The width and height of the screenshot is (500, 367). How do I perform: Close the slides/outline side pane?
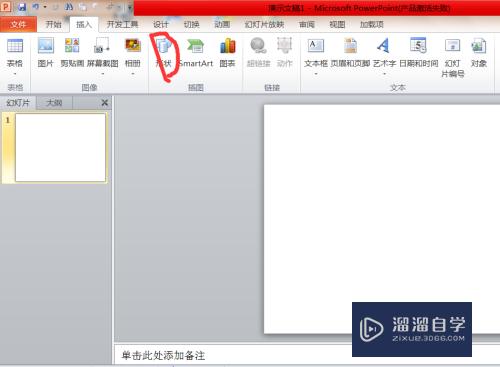pyautogui.click(x=104, y=103)
